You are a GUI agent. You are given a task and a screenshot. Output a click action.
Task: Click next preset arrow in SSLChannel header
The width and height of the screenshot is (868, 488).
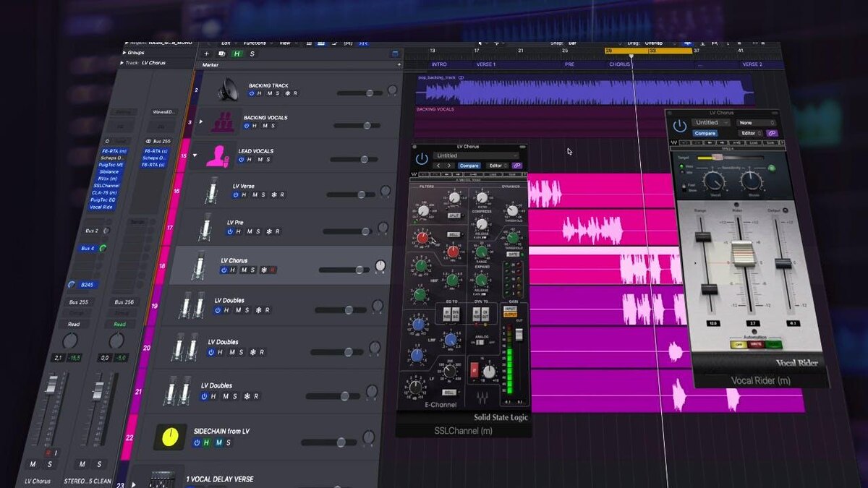coord(448,166)
